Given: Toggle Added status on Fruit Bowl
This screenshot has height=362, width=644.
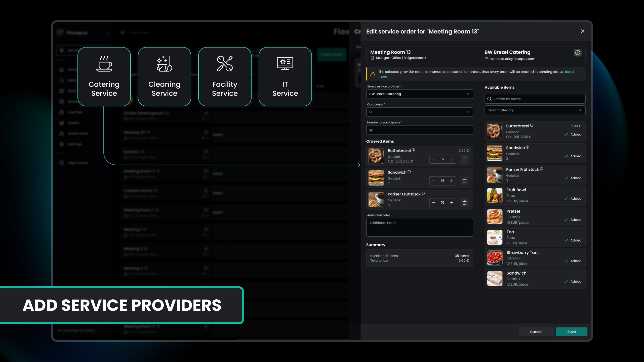Looking at the screenshot, I should [x=573, y=199].
